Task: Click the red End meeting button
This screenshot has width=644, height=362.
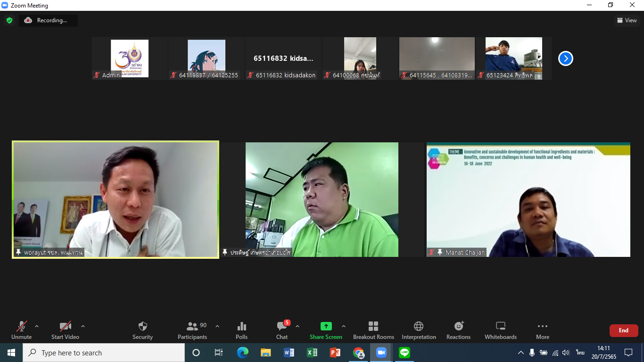Action: click(623, 330)
